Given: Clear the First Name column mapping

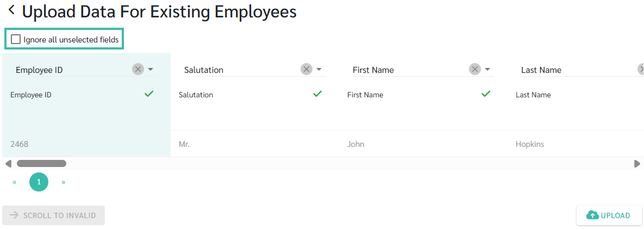Looking at the screenshot, I should pyautogui.click(x=475, y=69).
